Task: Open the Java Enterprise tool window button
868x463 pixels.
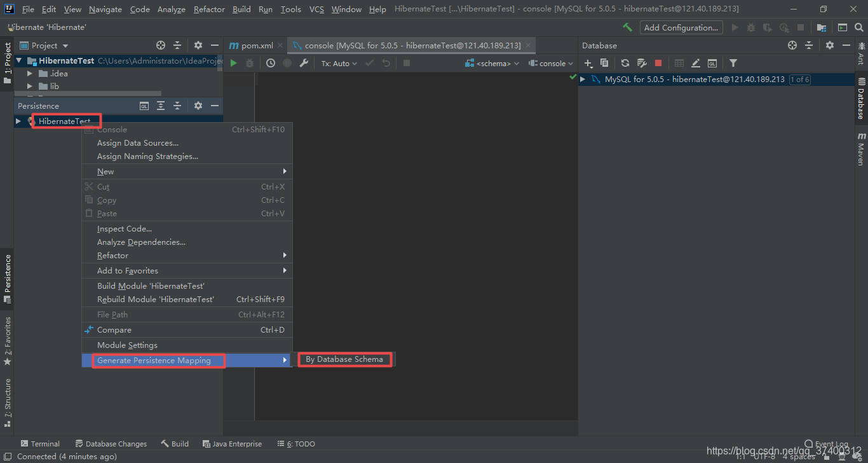Action: [232, 444]
